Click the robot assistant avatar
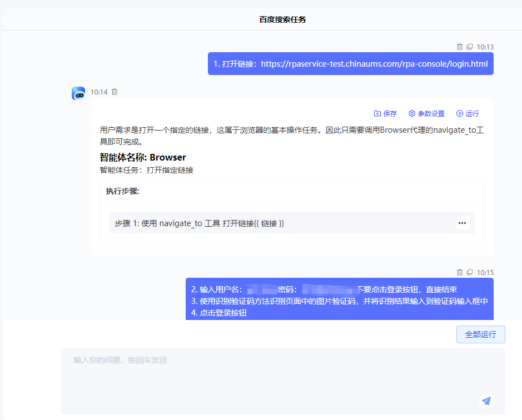The height and width of the screenshot is (420, 522). (78, 93)
